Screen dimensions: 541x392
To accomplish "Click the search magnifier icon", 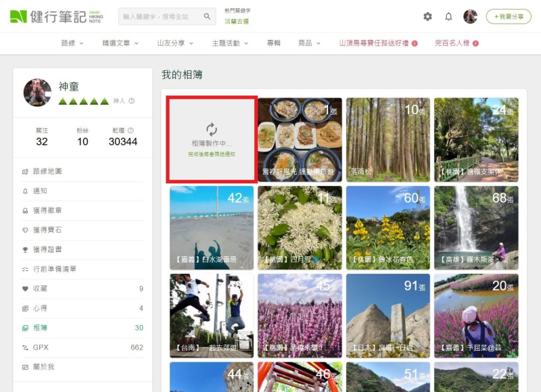I will click(x=207, y=17).
